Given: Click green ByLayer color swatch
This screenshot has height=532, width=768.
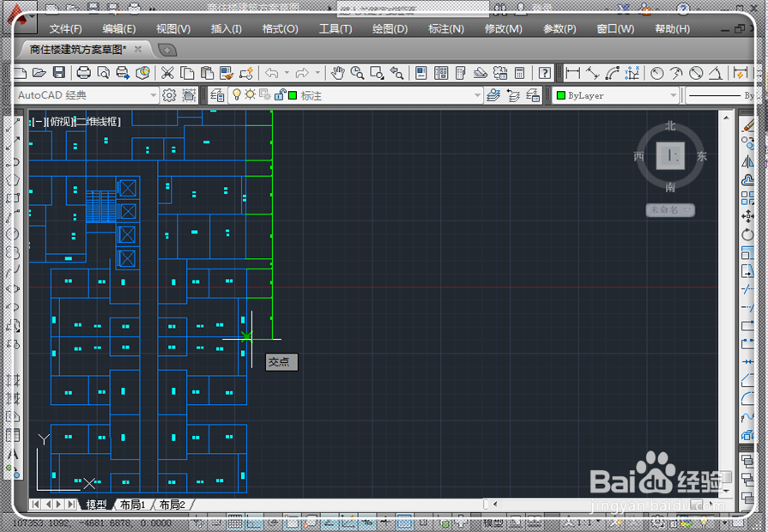Looking at the screenshot, I should coord(561,95).
